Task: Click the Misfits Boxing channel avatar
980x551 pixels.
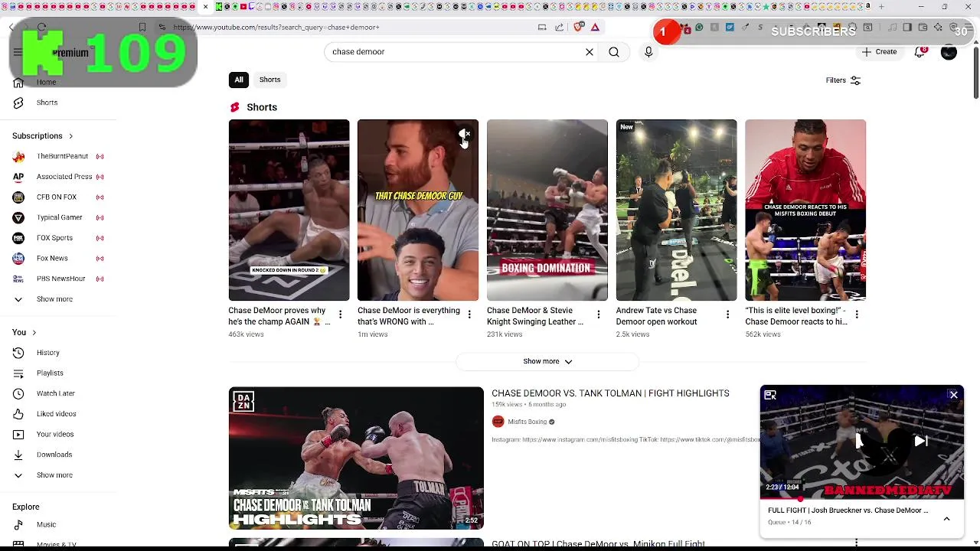Action: (498, 422)
